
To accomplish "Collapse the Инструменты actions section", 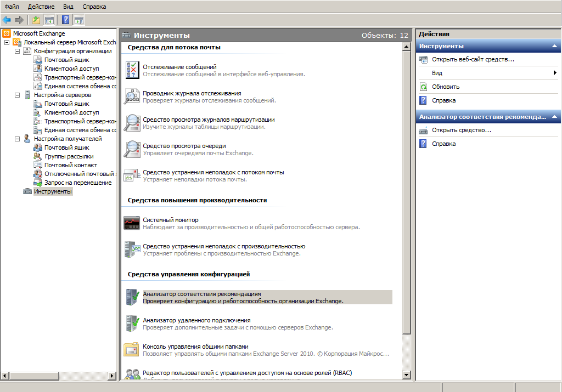I will 555,46.
